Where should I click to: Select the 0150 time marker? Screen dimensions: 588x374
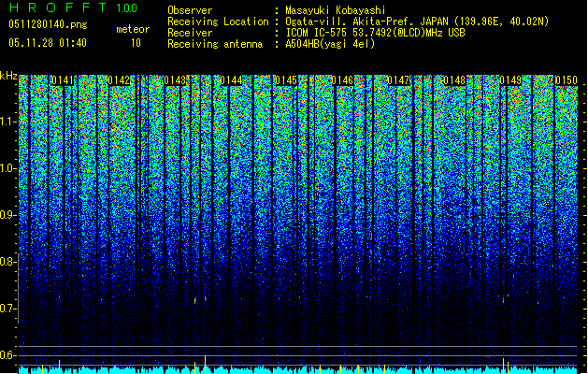[566, 80]
